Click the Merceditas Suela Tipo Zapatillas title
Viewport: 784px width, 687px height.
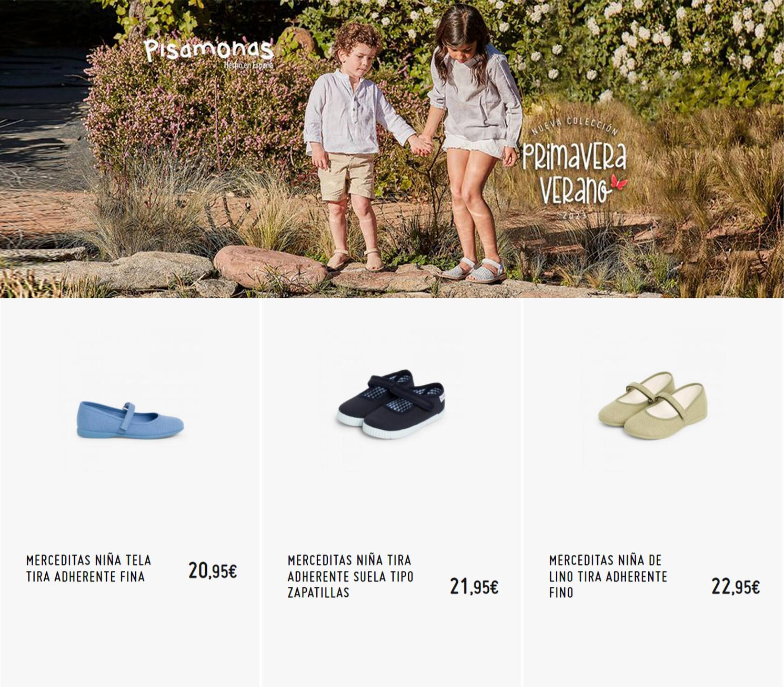pos(351,576)
